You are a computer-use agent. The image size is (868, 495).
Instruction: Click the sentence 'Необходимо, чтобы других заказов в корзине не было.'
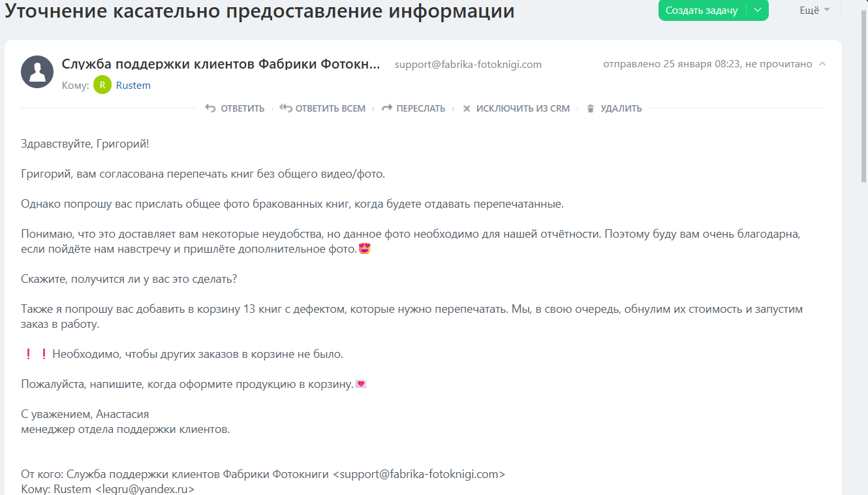point(198,354)
